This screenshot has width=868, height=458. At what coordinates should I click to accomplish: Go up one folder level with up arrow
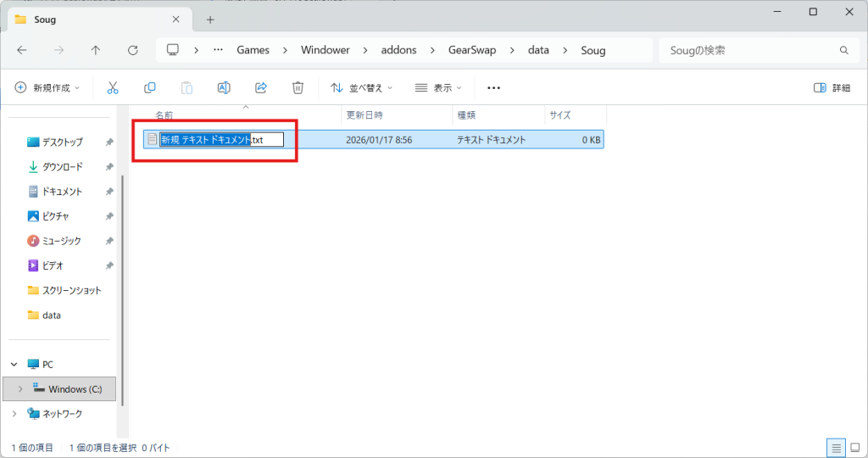pos(96,50)
